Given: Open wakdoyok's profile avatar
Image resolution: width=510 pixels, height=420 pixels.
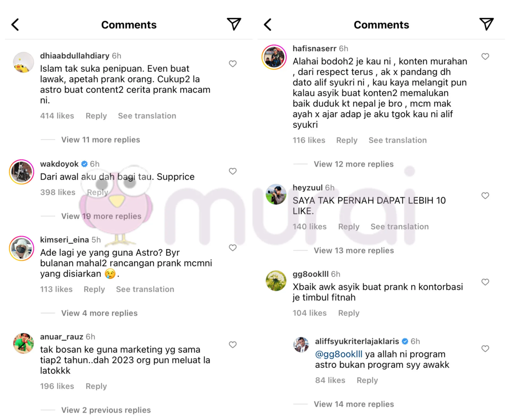Looking at the screenshot, I should click(x=22, y=172).
